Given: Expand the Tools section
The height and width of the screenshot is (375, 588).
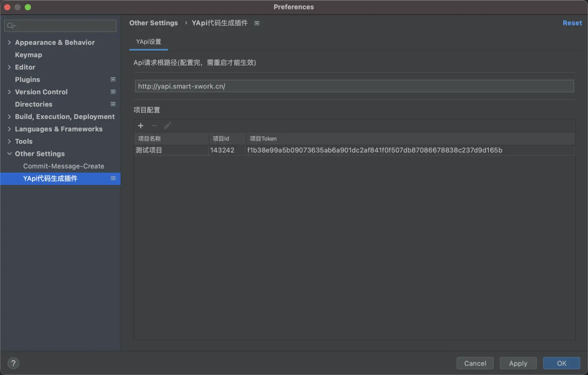Looking at the screenshot, I should 9,141.
